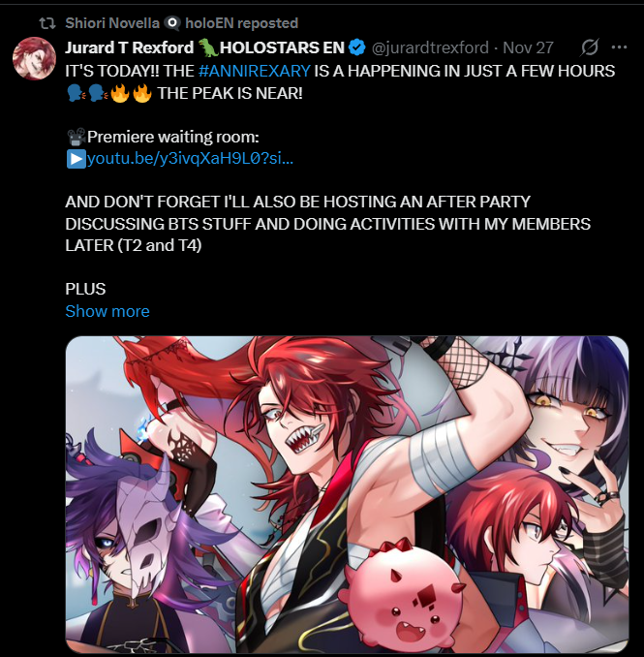The height and width of the screenshot is (657, 644).
Task: Expand the tweet with Show more
Action: (x=107, y=311)
